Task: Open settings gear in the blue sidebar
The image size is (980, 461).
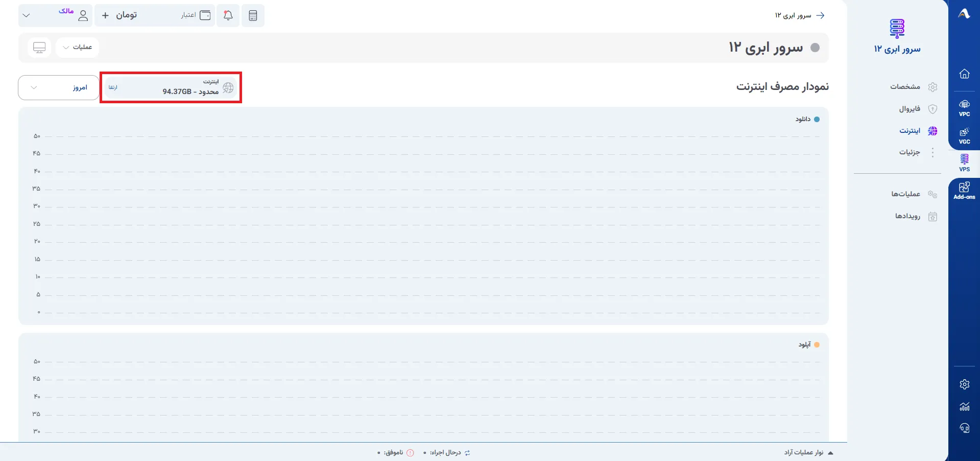Action: coord(964,384)
